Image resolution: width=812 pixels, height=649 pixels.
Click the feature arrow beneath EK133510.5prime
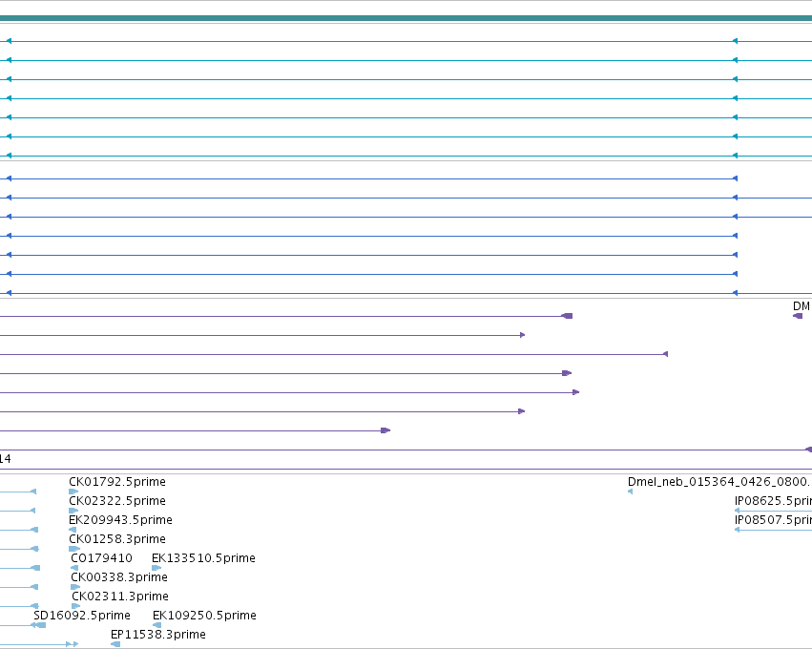[x=156, y=568]
